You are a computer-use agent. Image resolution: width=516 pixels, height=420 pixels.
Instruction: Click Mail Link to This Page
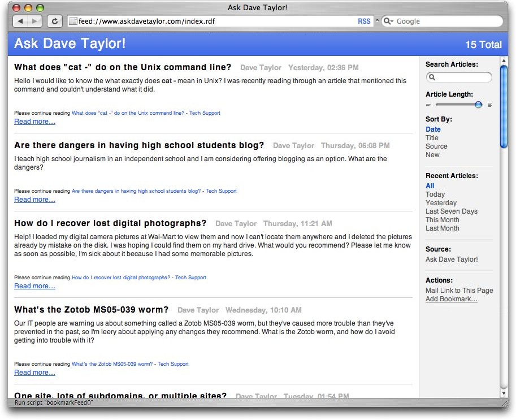[459, 291]
